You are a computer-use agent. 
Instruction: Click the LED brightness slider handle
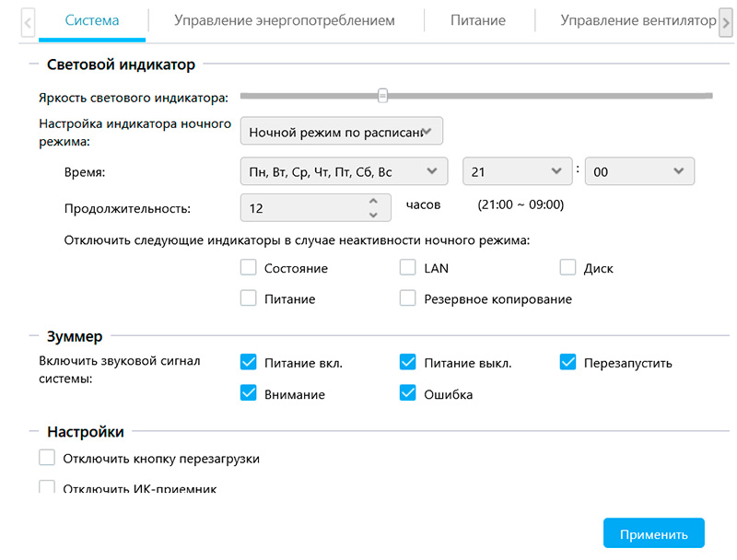pyautogui.click(x=382, y=95)
